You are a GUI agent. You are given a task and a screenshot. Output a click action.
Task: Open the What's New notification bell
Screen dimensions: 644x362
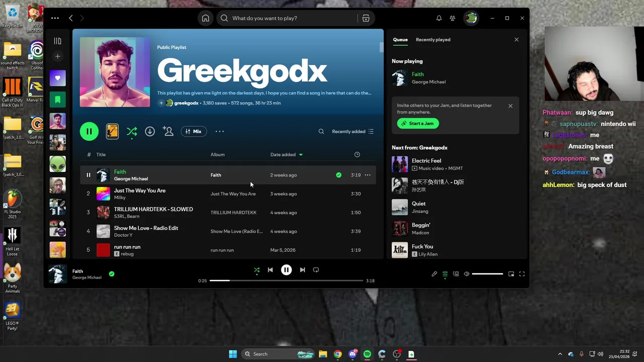pyautogui.click(x=439, y=18)
